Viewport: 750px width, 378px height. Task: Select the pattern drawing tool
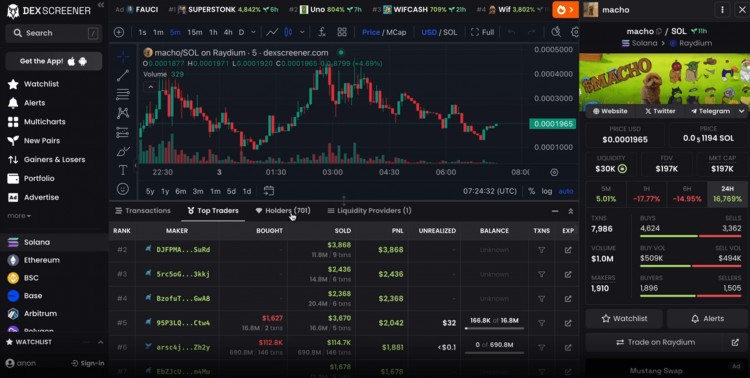point(123,113)
